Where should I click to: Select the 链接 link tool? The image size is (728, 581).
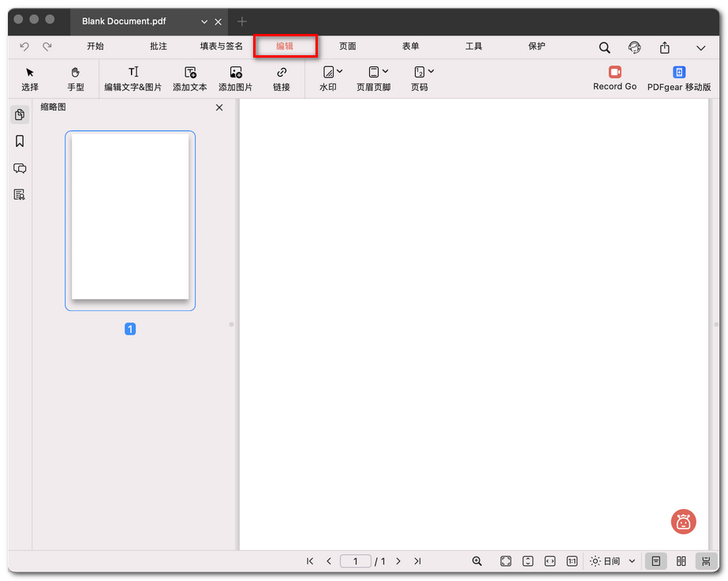[282, 78]
